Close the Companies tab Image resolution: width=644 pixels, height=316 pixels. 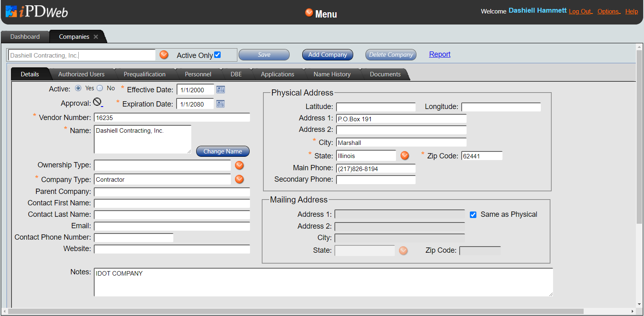[x=96, y=37]
